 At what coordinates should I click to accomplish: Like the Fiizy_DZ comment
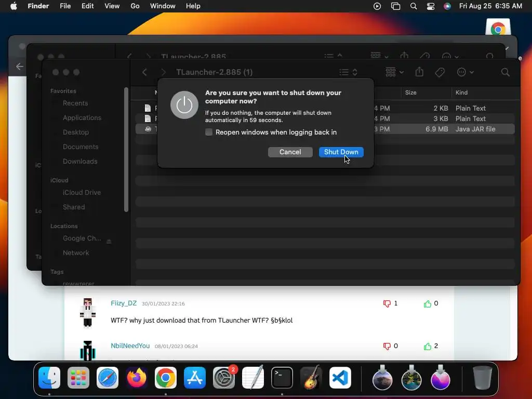click(428, 303)
